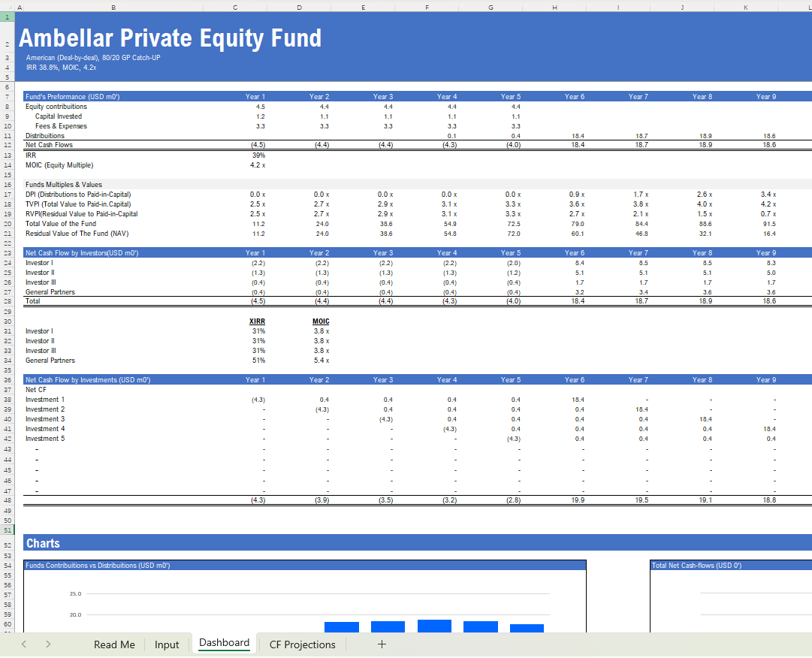Viewport: 812px width, 658px height.
Task: Select the Dashboard sheet tab
Action: (224, 643)
